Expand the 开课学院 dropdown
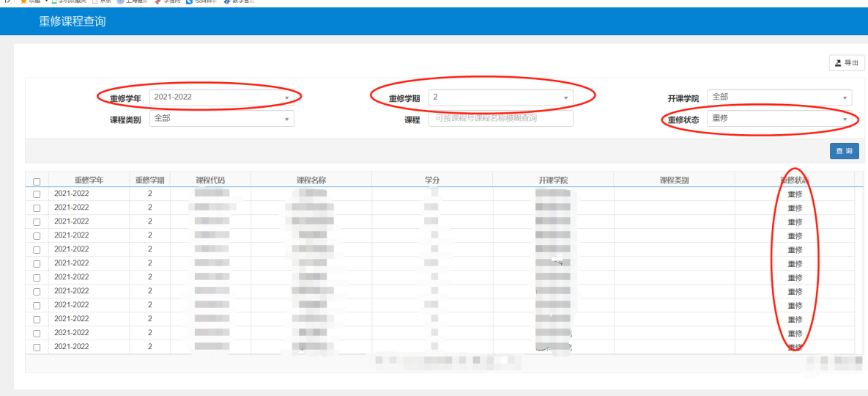 (x=779, y=98)
